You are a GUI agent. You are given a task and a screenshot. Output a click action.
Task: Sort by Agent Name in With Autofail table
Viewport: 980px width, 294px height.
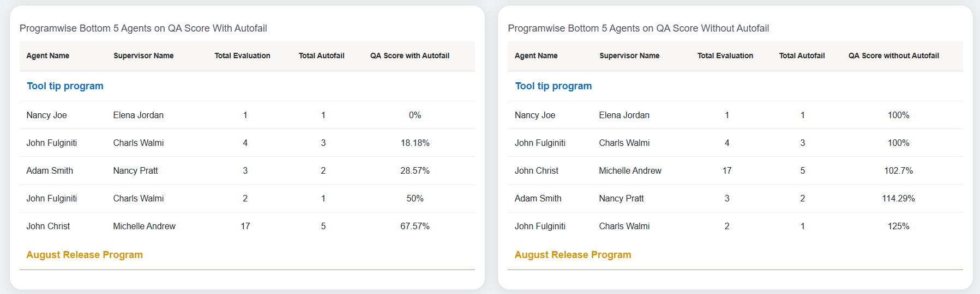tap(48, 56)
